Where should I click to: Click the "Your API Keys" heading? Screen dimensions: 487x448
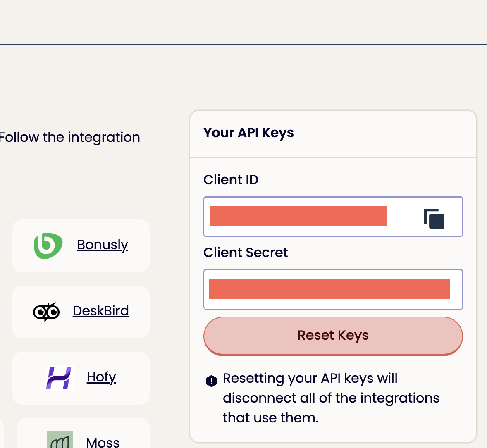pyautogui.click(x=248, y=133)
